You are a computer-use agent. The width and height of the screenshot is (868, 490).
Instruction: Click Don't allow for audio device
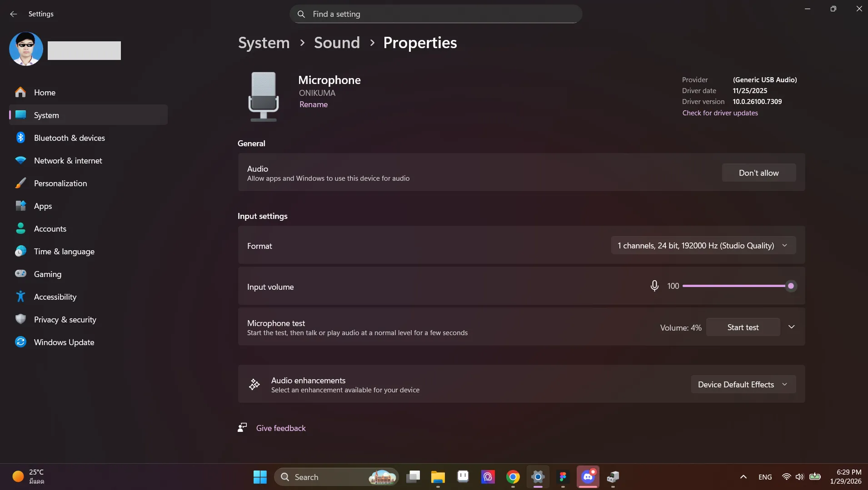pos(758,173)
